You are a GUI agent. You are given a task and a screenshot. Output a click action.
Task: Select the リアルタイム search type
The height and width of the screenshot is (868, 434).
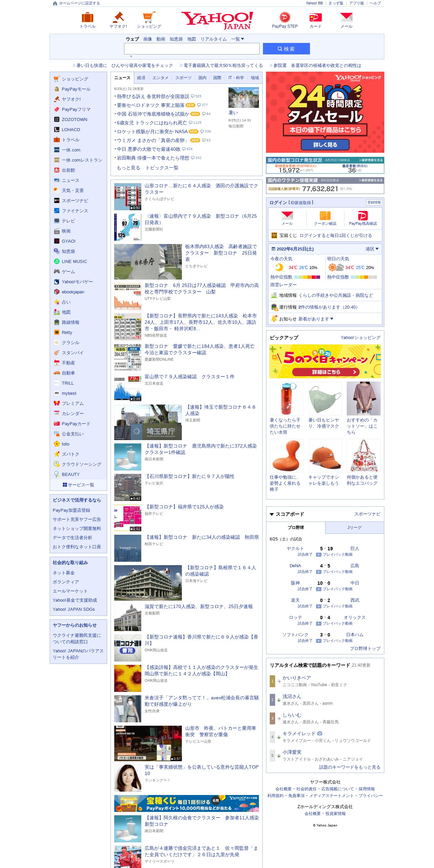[214, 39]
